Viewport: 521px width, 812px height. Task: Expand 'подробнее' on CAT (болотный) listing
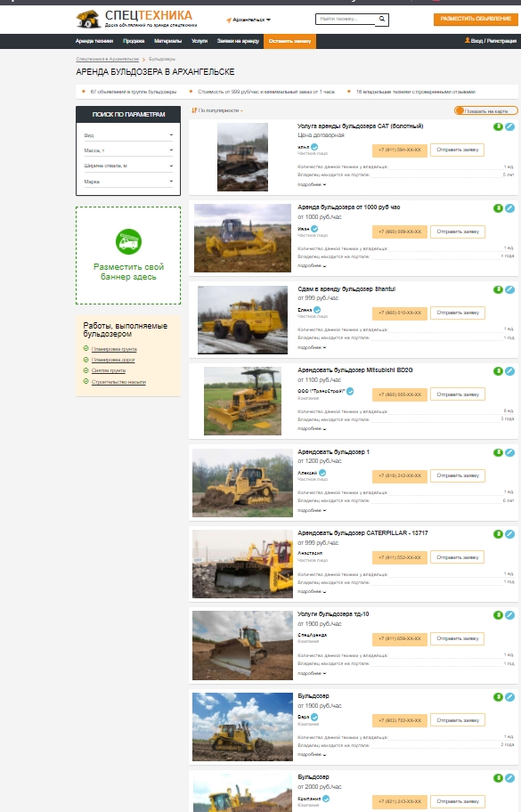click(x=311, y=184)
